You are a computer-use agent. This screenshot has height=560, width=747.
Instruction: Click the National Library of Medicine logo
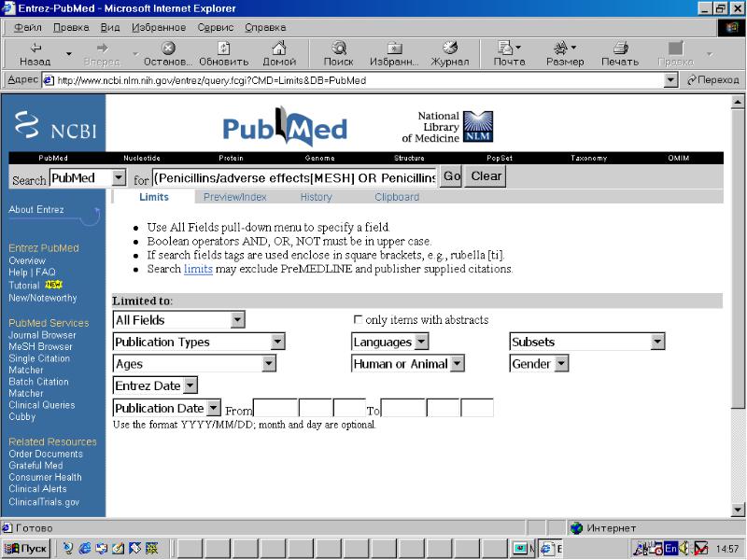pos(447,127)
